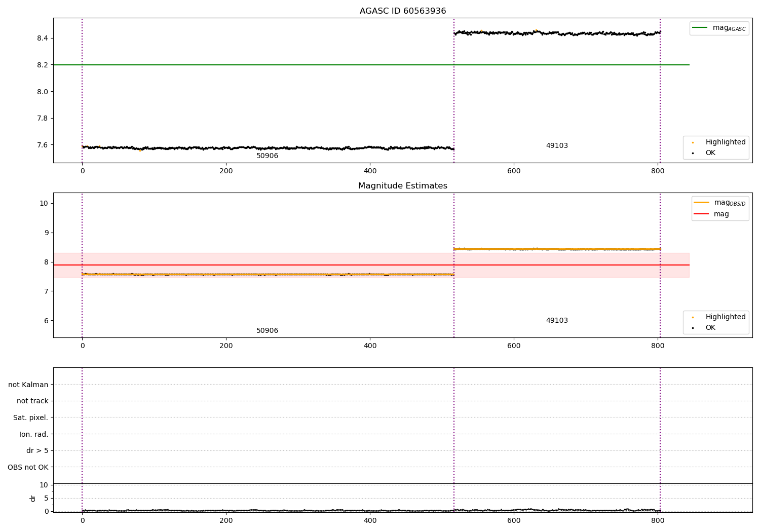
Task: Click the red 'mag' legend entry
Action: click(x=711, y=214)
